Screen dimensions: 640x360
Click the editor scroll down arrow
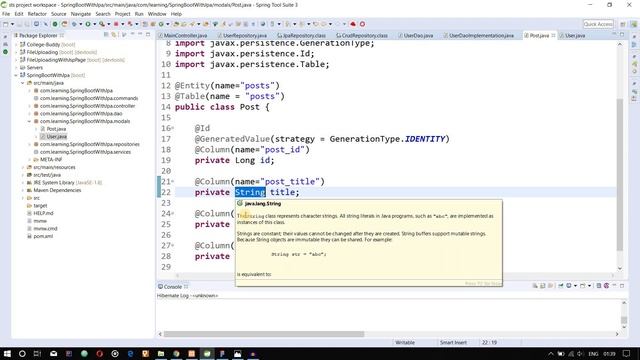pyautogui.click(x=620, y=268)
